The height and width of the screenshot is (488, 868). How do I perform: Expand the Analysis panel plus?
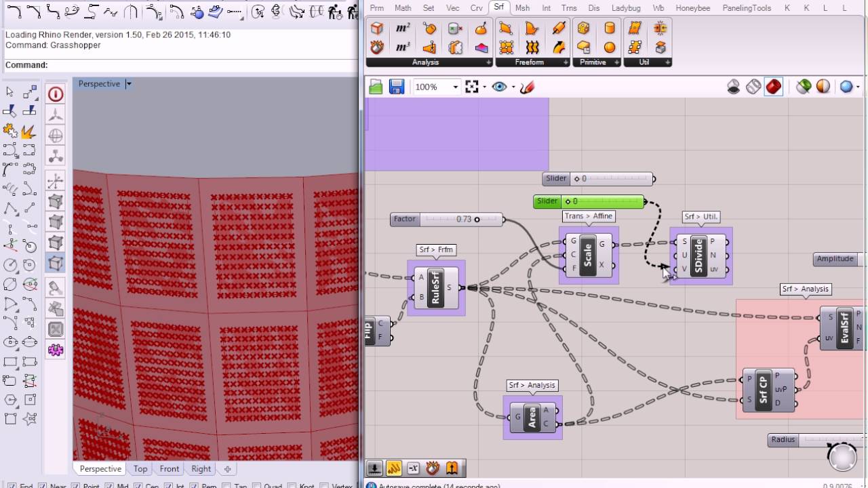click(489, 62)
